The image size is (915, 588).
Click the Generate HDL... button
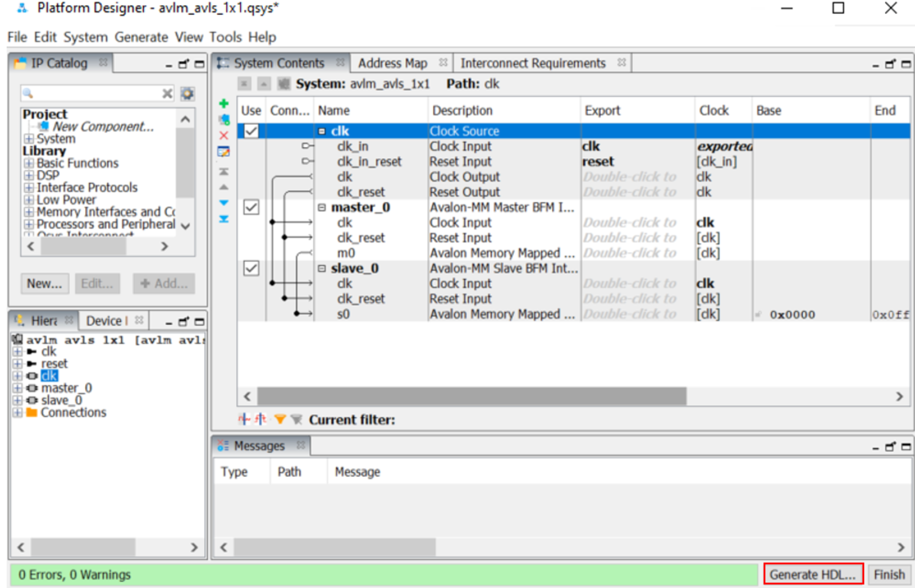(813, 574)
